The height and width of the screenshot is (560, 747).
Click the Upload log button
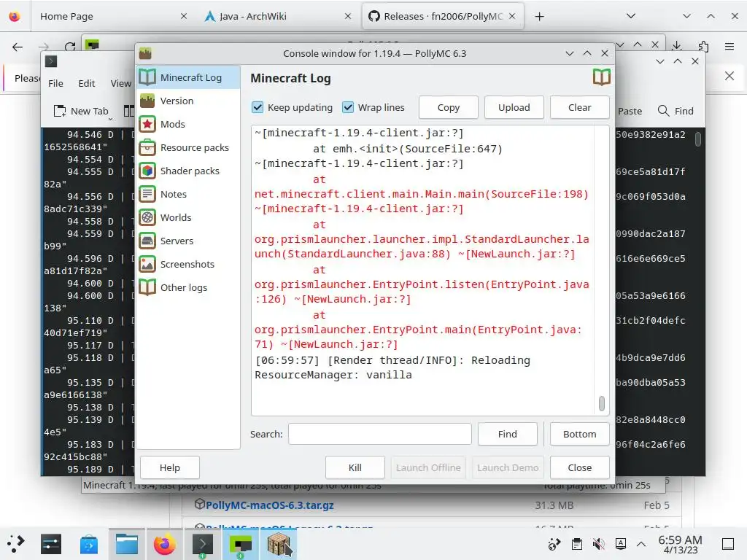pos(514,108)
